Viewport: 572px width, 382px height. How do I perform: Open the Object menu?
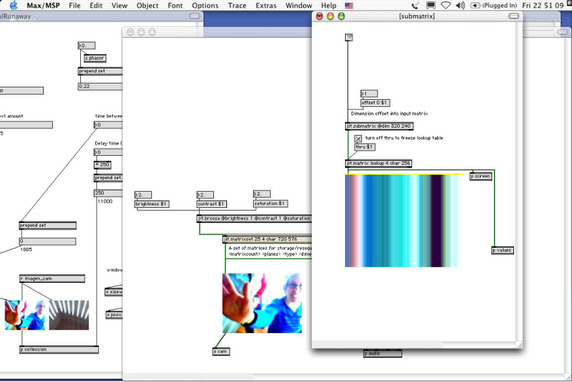click(x=147, y=5)
